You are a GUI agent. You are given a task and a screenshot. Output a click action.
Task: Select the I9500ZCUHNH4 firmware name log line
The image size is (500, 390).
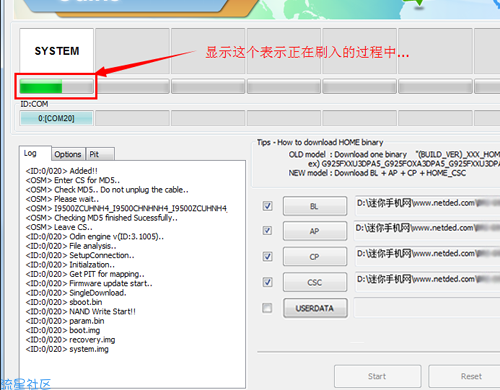[x=127, y=208]
